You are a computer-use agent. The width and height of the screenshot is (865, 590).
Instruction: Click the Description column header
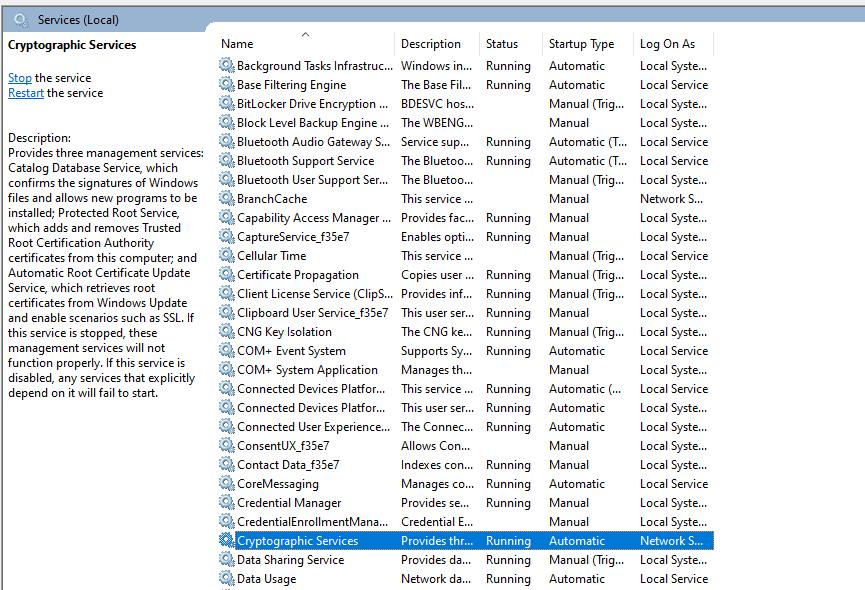(x=431, y=44)
